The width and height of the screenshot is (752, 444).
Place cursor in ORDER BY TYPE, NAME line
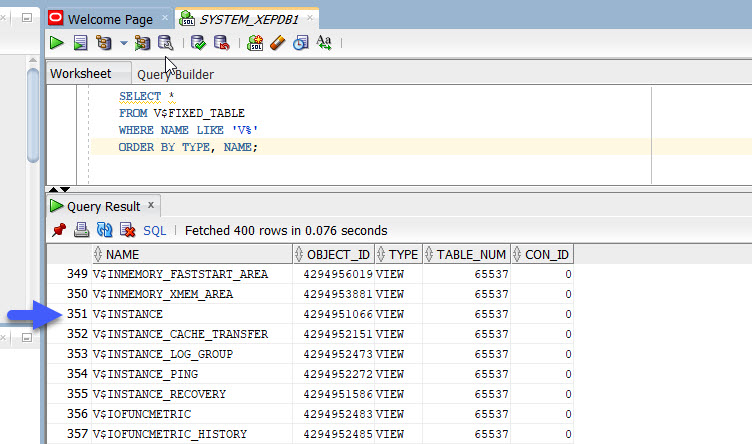coord(188,147)
